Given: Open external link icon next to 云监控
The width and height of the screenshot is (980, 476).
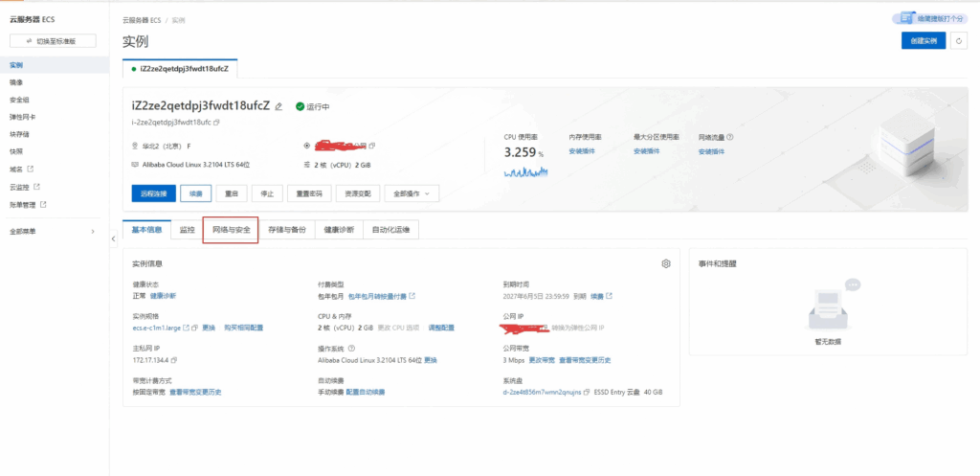Looking at the screenshot, I should (x=37, y=187).
